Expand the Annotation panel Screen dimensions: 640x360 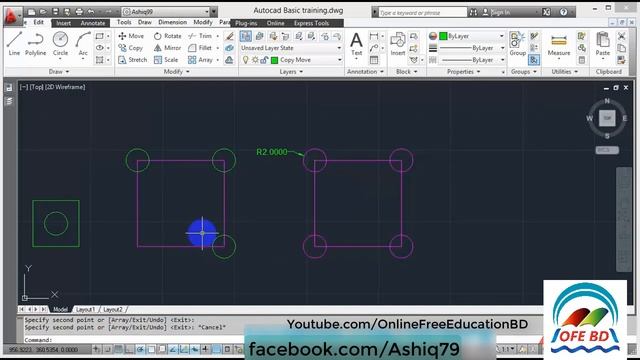tap(365, 72)
